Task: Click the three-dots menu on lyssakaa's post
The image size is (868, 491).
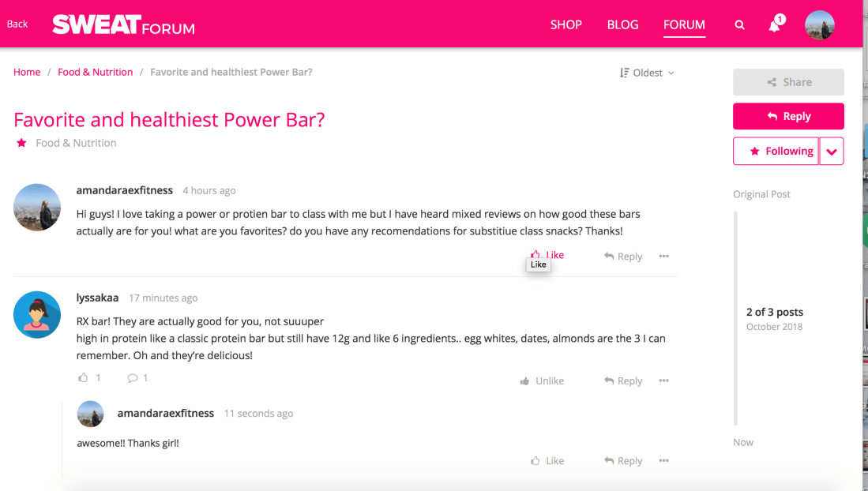Action: [664, 380]
